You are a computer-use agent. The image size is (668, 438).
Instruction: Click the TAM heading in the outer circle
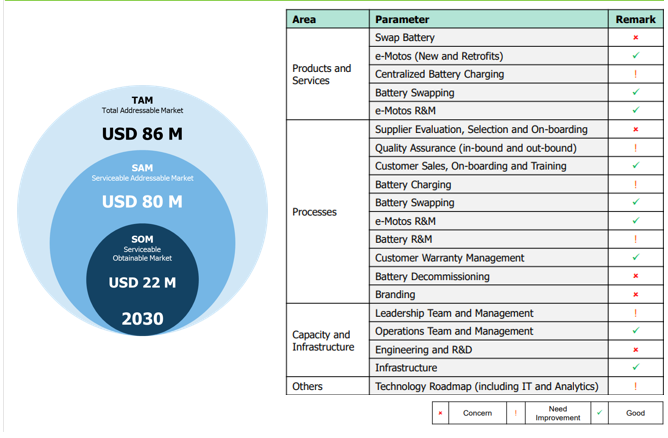142,100
